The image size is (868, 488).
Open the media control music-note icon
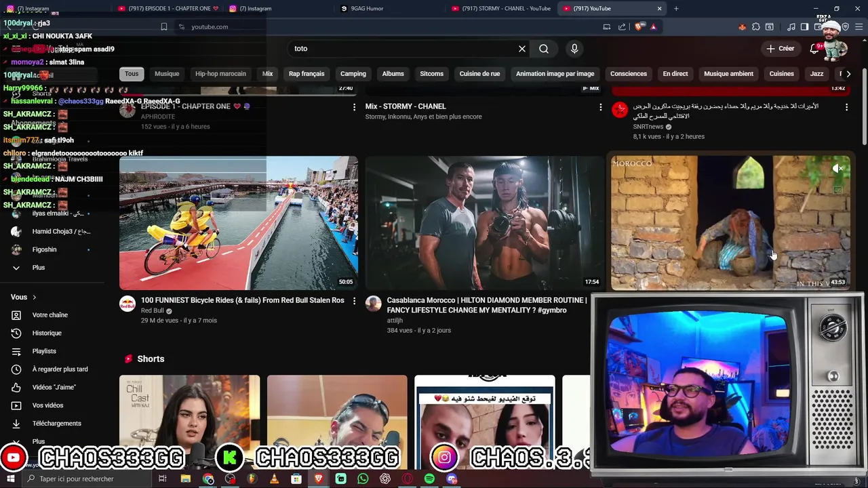click(x=791, y=27)
